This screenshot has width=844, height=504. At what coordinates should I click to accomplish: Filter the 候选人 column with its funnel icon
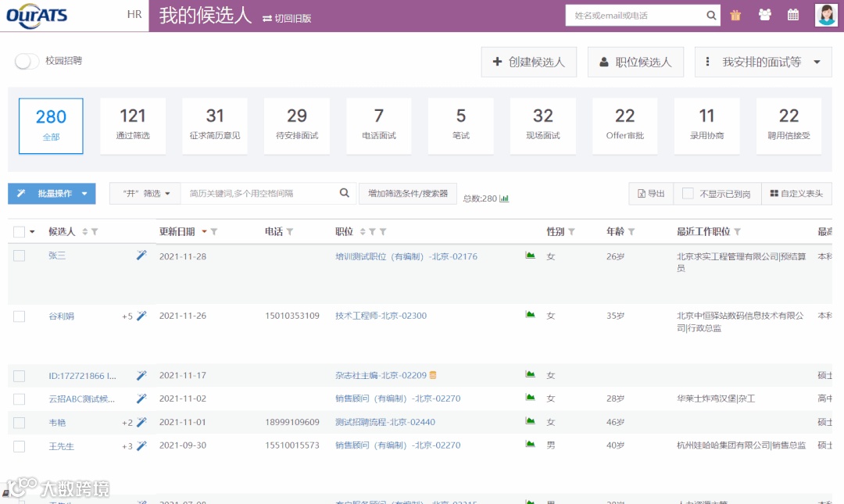(x=95, y=231)
